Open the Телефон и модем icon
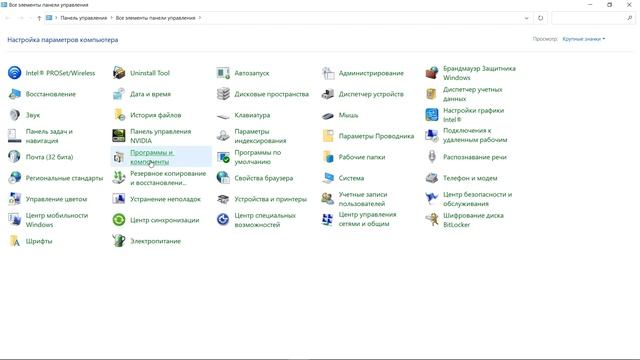This screenshot has height=360, width=640. pyautogui.click(x=432, y=178)
